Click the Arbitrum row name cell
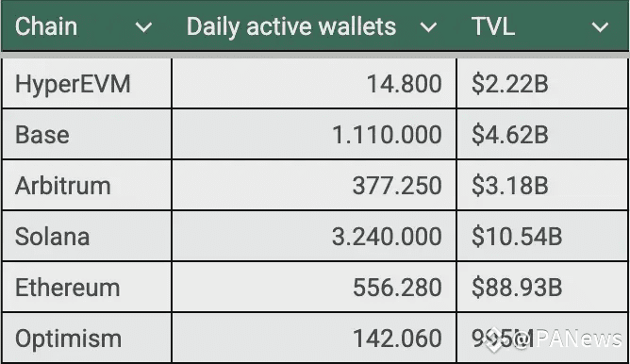This screenshot has width=630, height=364. coord(87,185)
